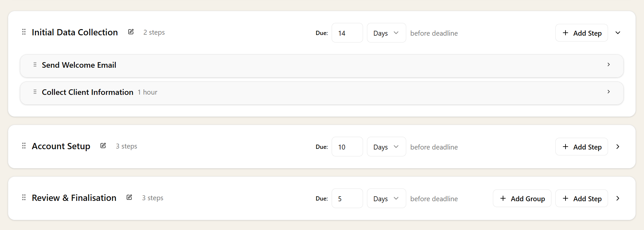644x230 pixels.
Task: Click the drag handle beside Initial Data Collection
Action: coord(23,32)
